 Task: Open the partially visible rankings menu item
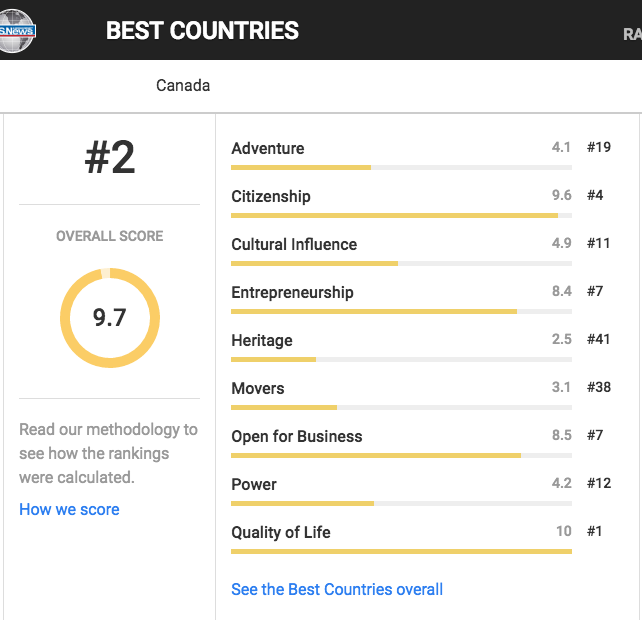pos(632,34)
